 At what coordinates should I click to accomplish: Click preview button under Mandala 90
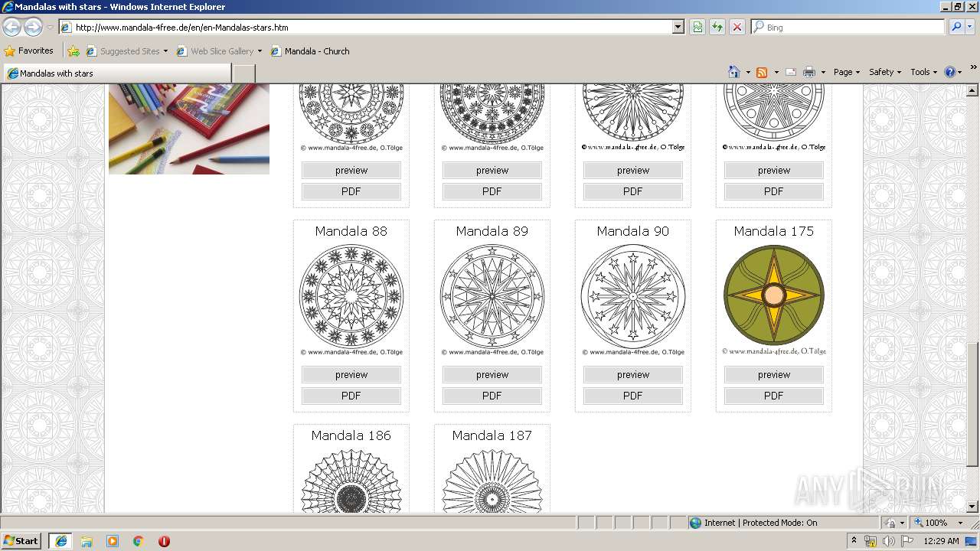point(633,375)
